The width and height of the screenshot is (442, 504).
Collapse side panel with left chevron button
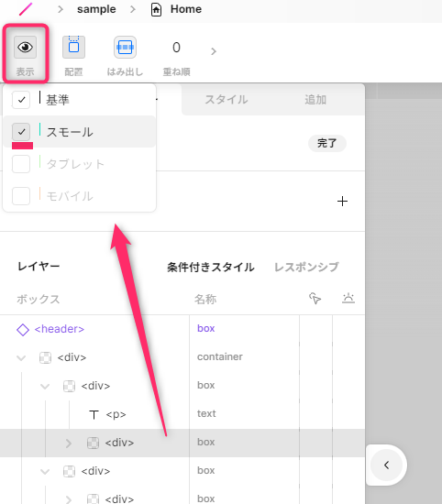coord(386,465)
